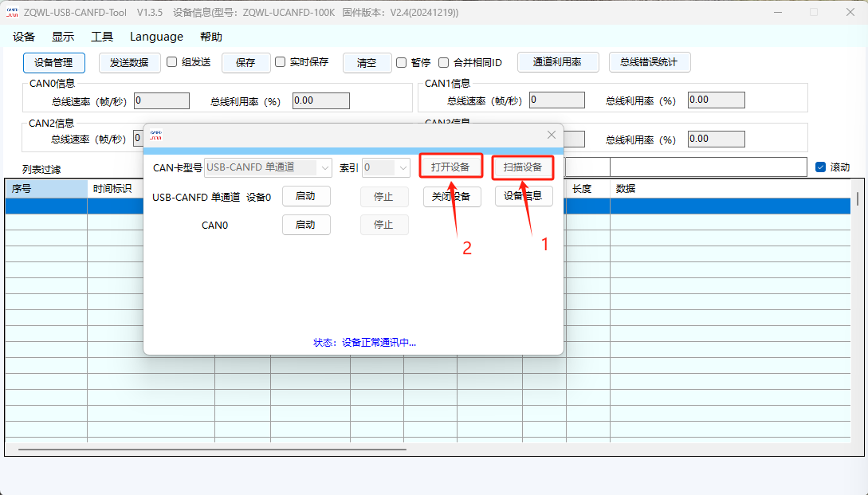Open the Language menu
Screen dimensions: 868x495
(156, 37)
